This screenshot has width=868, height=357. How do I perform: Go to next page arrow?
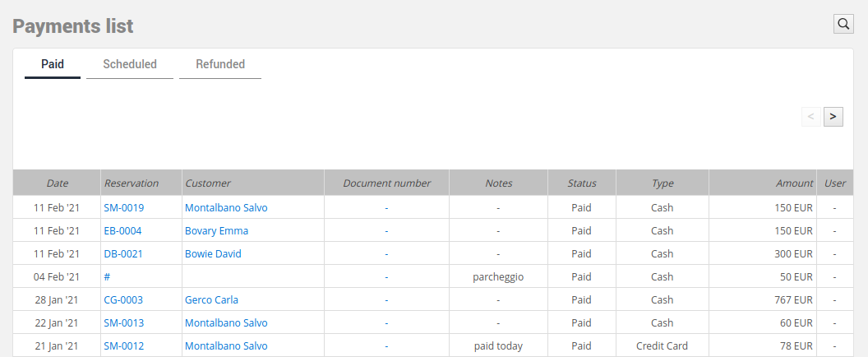(833, 117)
